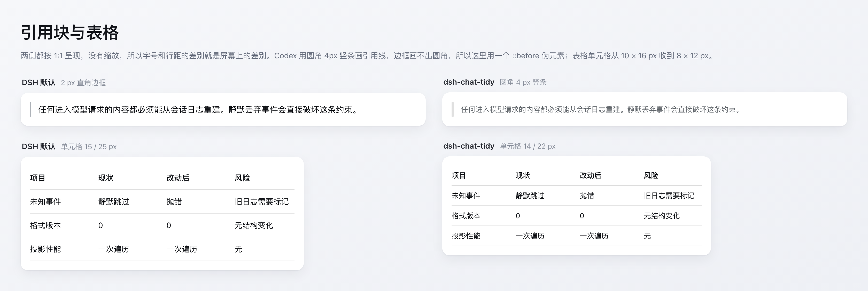The height and width of the screenshot is (291, 868).
Task: Click 0 under 改动后 in the DSH 默认 table
Action: tap(169, 225)
